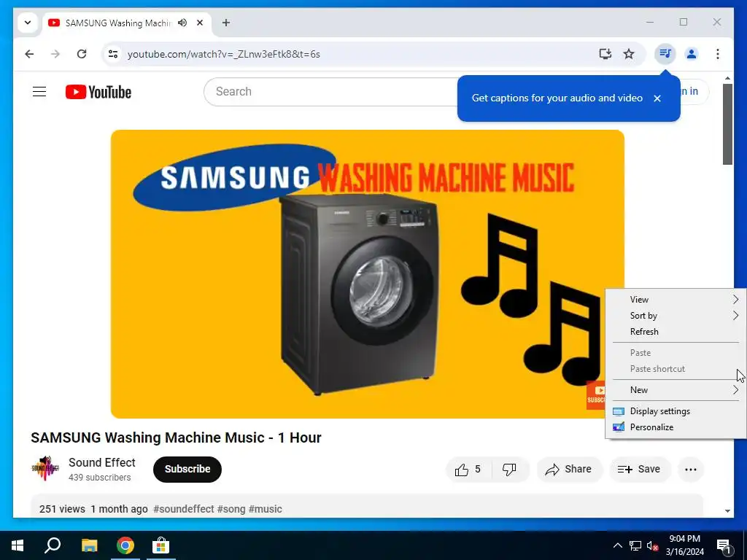Image resolution: width=747 pixels, height=560 pixels.
Task: Click the '251 views 1 month ago' text
Action: coord(93,509)
